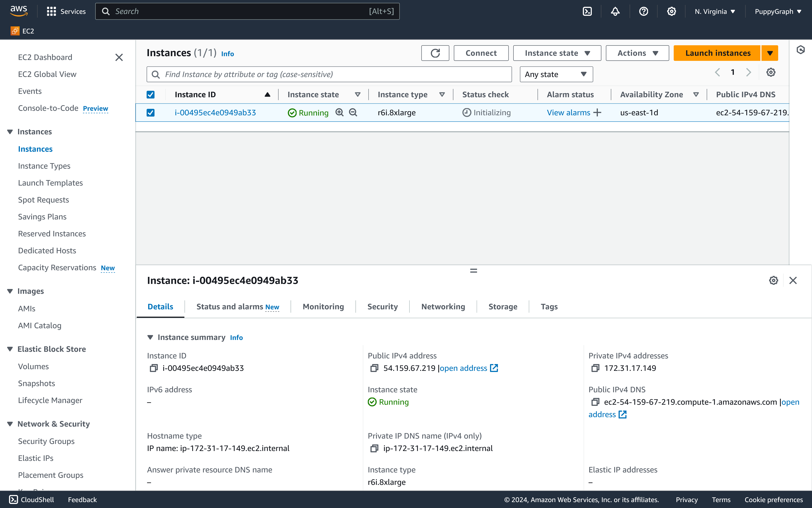Open instance detail panel preferences gear
Viewport: 812px width, 508px height.
click(773, 281)
